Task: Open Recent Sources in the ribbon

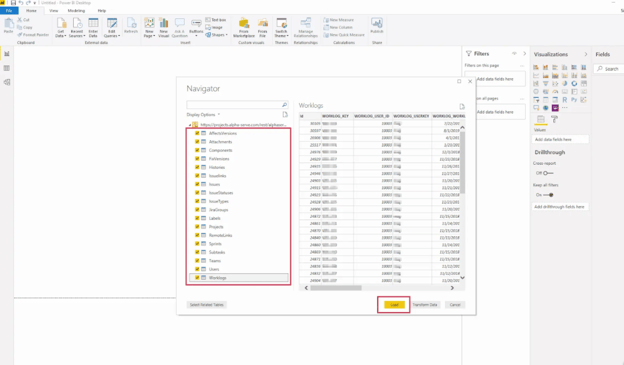Action: (x=77, y=27)
